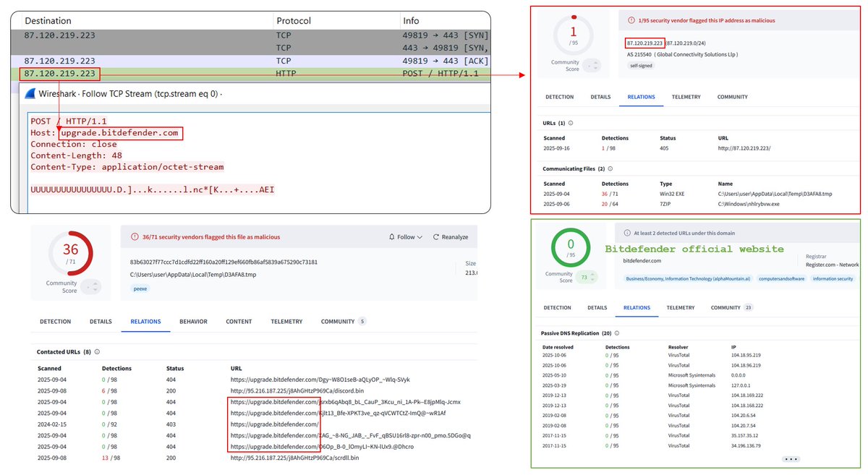This screenshot has width=868, height=475.
Task: Open DETAILS tab in file report
Action: [101, 322]
